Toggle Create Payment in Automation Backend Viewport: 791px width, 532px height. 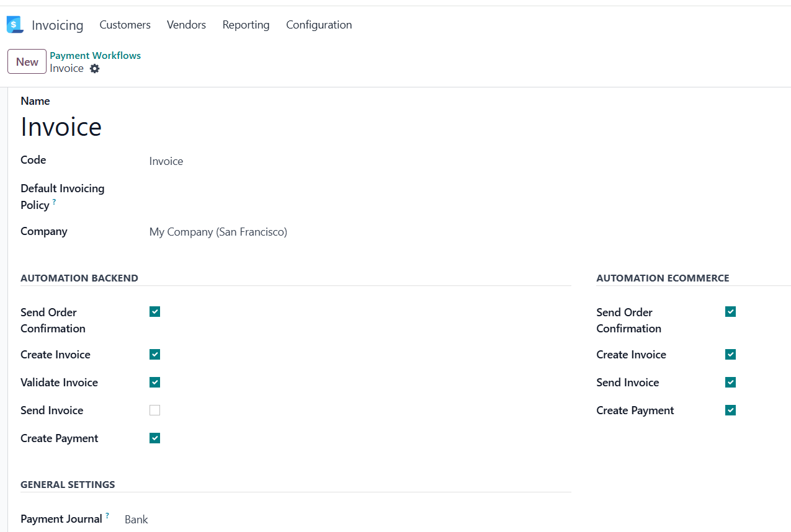click(x=154, y=438)
